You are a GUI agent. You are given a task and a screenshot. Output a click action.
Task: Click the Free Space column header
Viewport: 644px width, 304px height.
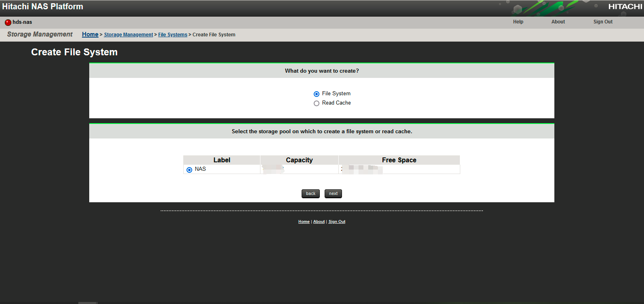(399, 160)
